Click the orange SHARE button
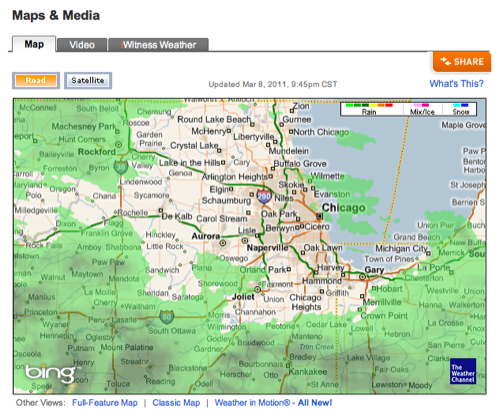Image resolution: width=500 pixels, height=412 pixels. pyautogui.click(x=462, y=62)
